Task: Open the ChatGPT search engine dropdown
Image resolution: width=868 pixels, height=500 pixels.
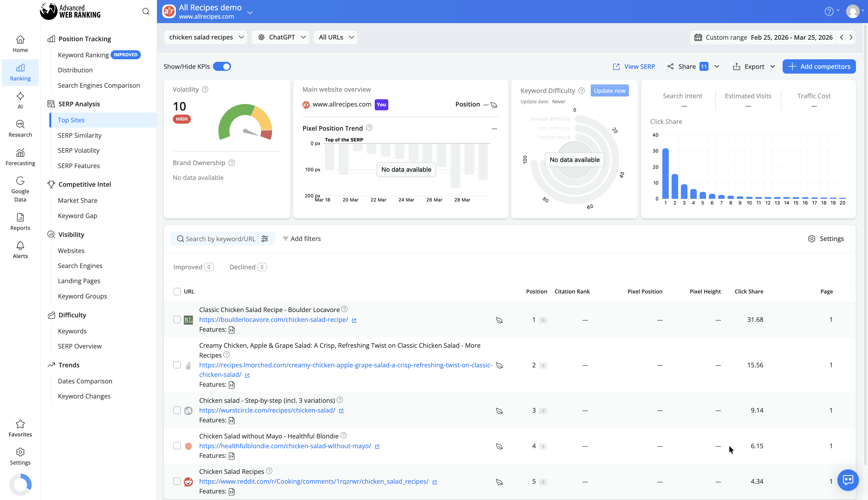Action: tap(280, 37)
